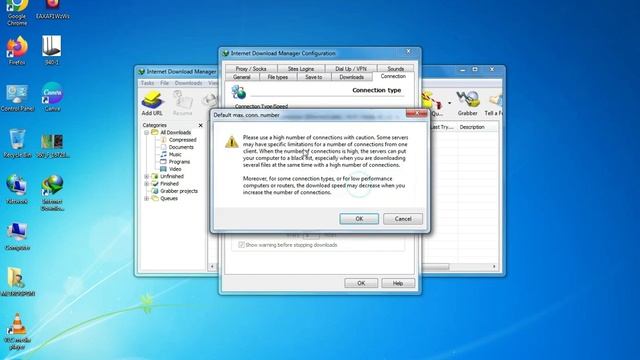This screenshot has height=360, width=640.
Task: Select the Programs category
Action: point(179,162)
